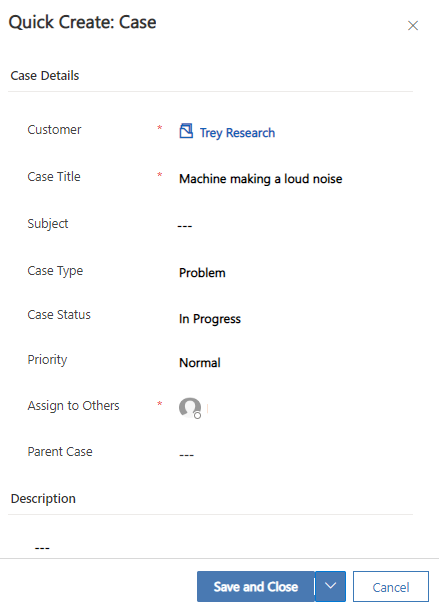Click into the empty Description field
Image resolution: width=439 pixels, height=609 pixels.
pos(220,547)
